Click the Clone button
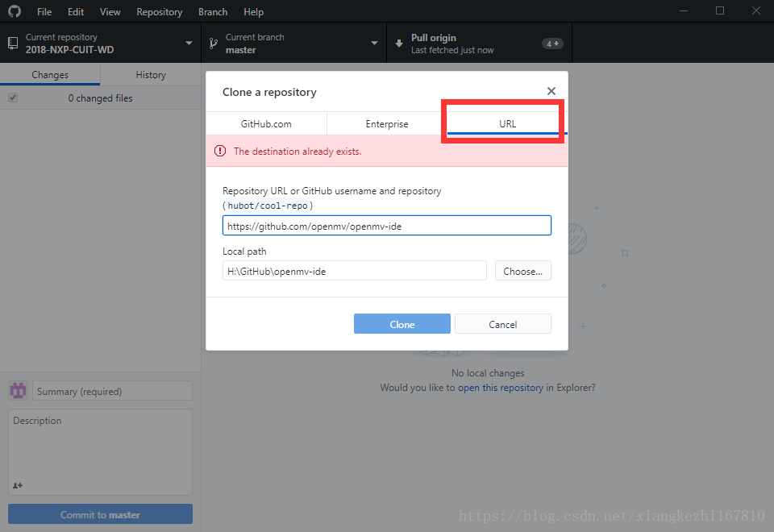 coord(402,324)
